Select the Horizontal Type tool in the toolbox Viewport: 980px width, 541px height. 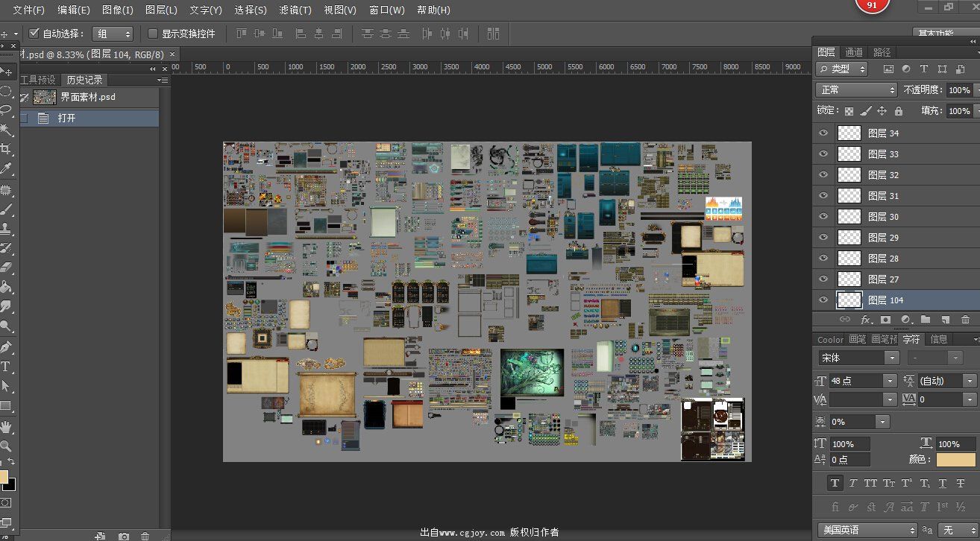click(x=6, y=367)
